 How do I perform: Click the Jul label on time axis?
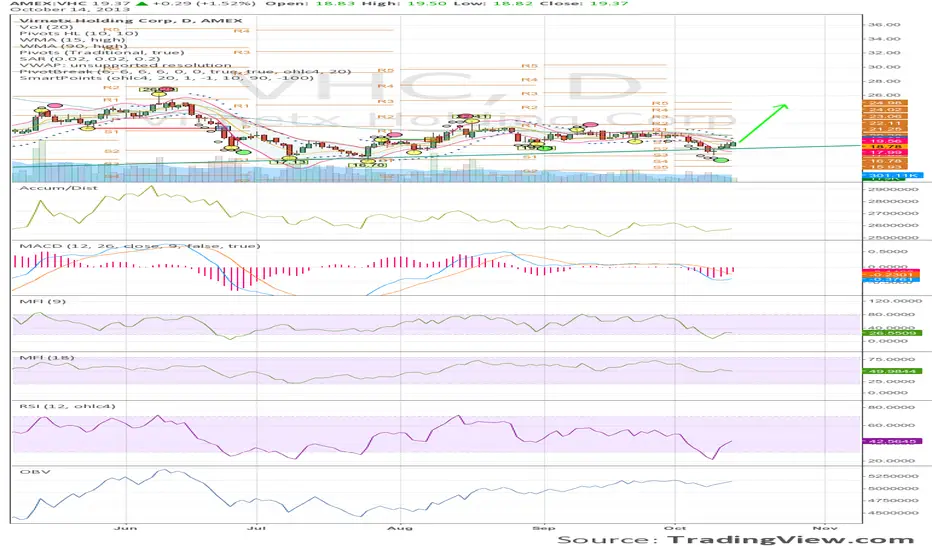[x=256, y=527]
